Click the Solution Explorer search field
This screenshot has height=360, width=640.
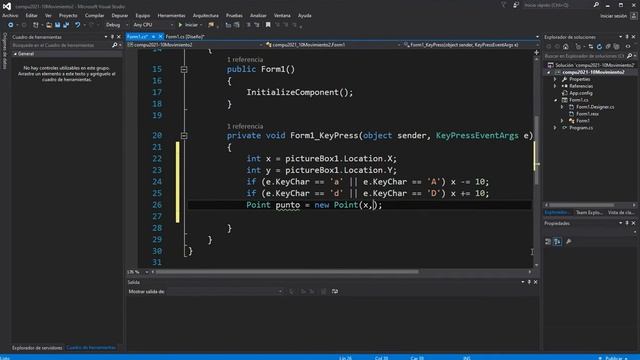[585, 56]
